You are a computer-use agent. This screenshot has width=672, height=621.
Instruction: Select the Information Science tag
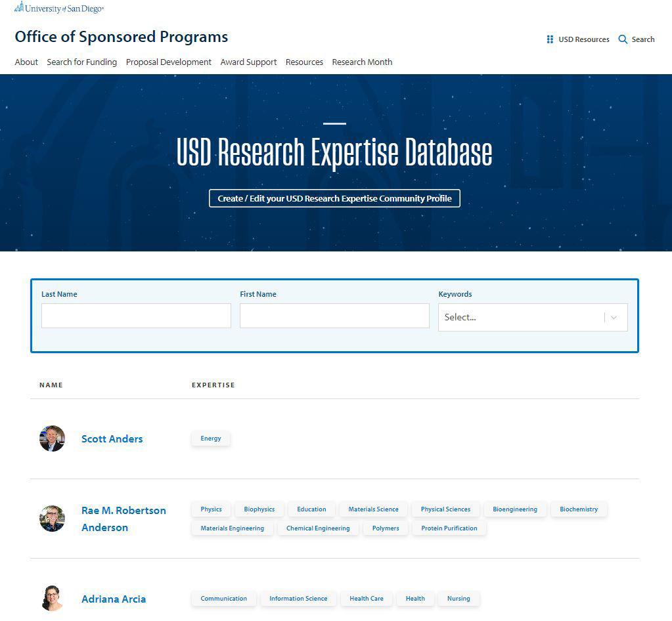[298, 599]
